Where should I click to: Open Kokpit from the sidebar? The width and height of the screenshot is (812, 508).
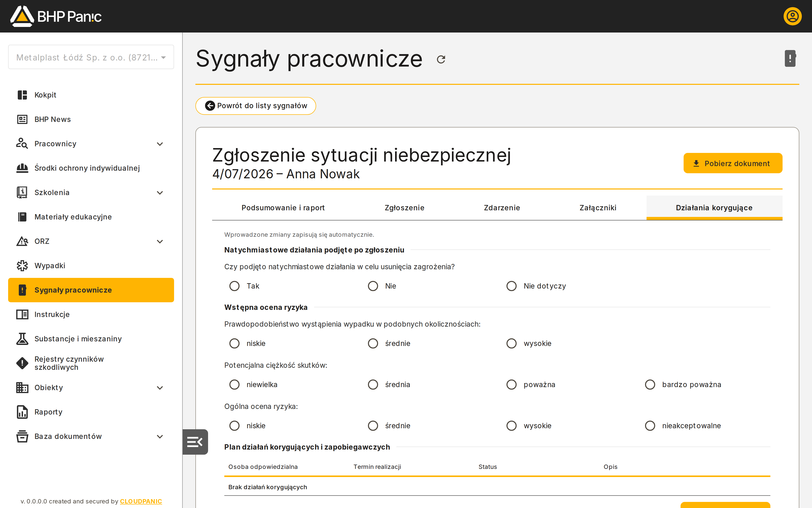click(91, 95)
